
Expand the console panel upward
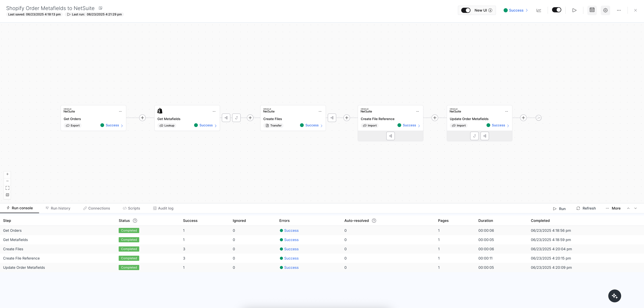click(628, 208)
